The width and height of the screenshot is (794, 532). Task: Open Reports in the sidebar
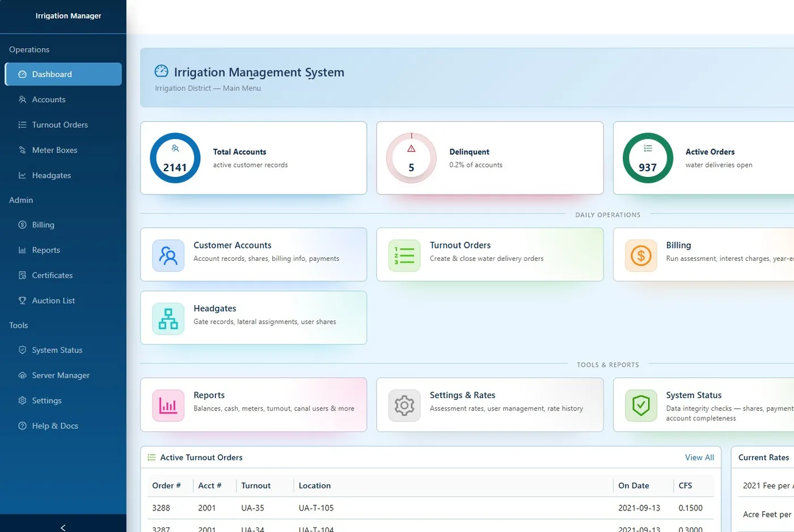point(64,250)
